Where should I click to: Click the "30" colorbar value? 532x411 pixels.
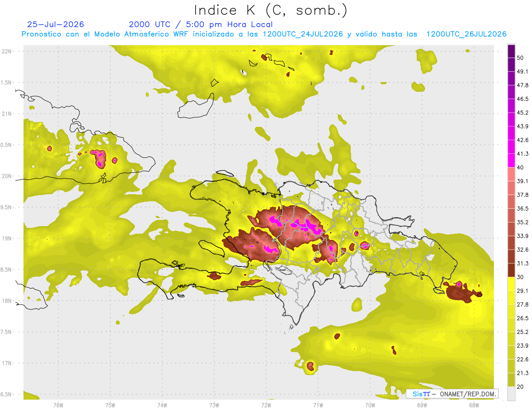coord(521,277)
